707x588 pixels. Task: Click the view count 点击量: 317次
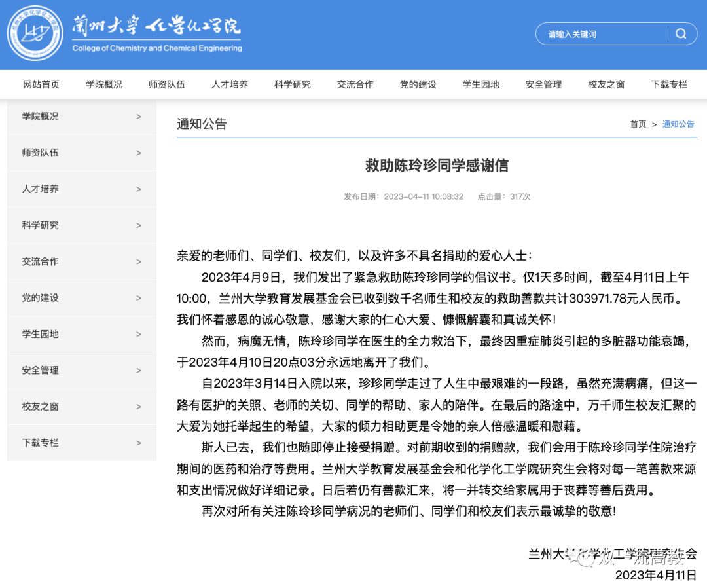(503, 196)
